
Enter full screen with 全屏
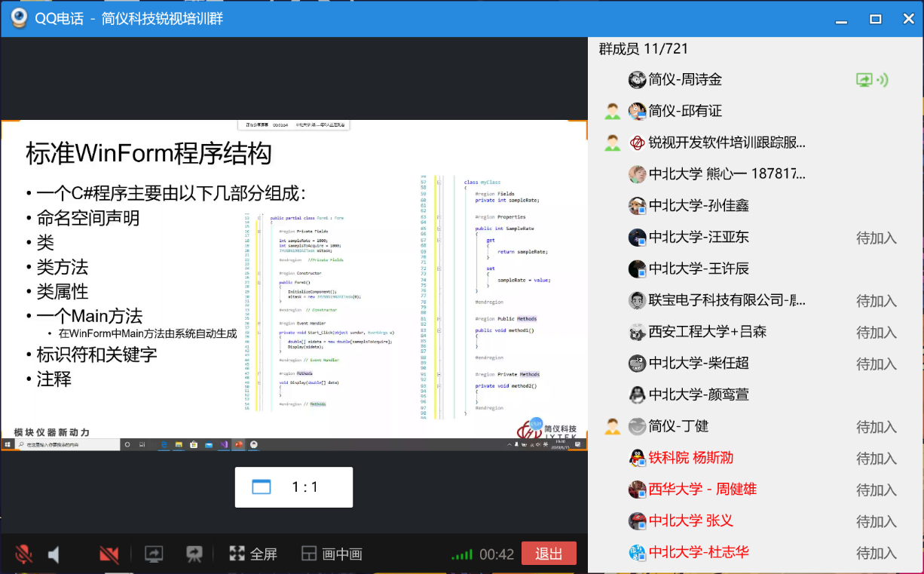(253, 554)
